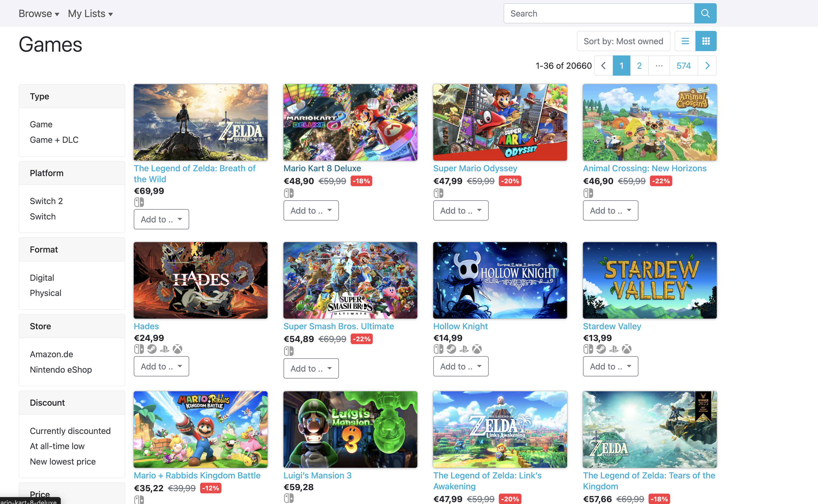The height and width of the screenshot is (504, 818).
Task: Open The Legend of Zelda: Breath of the Wild link
Action: [x=195, y=174]
